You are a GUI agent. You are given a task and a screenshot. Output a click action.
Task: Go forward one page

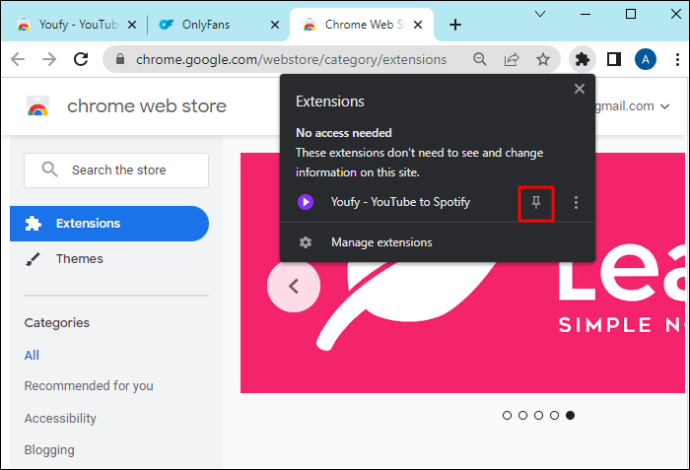(49, 59)
